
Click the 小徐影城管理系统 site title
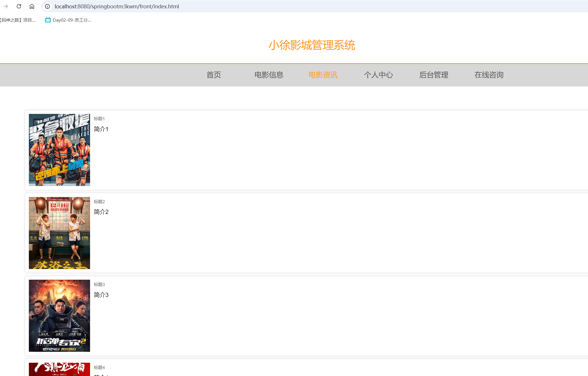point(312,45)
